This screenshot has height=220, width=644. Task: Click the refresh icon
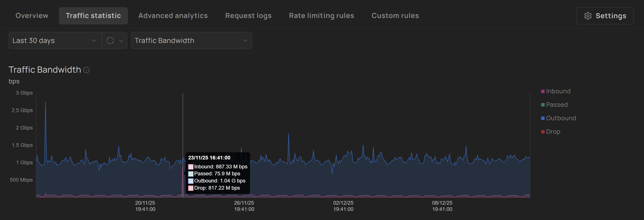[x=110, y=41]
